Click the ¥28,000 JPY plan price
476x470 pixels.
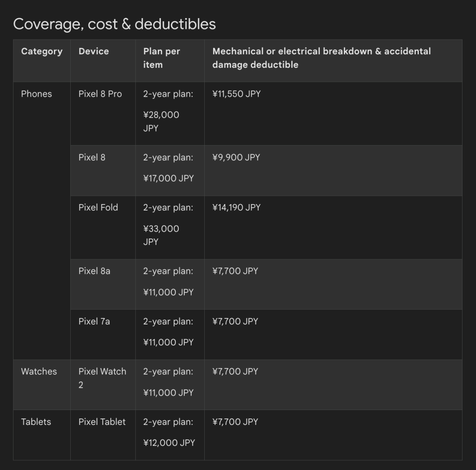pyautogui.click(x=161, y=121)
